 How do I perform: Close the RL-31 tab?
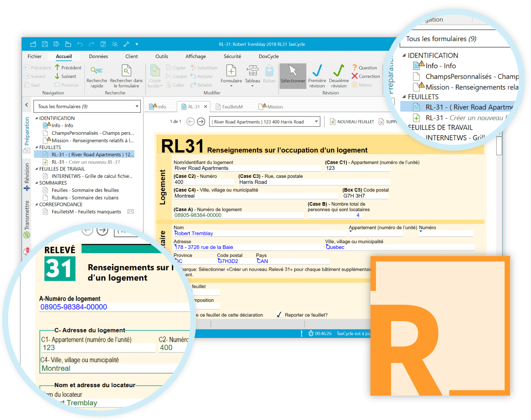tap(205, 107)
